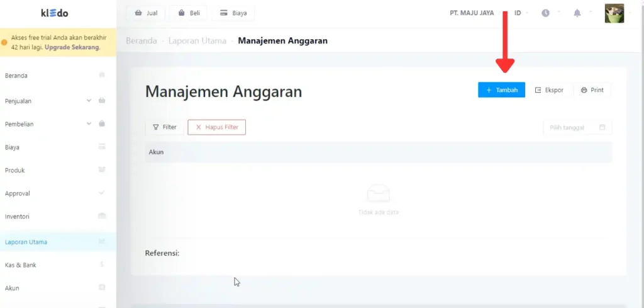Expand the Pembelian chevron

tap(89, 123)
